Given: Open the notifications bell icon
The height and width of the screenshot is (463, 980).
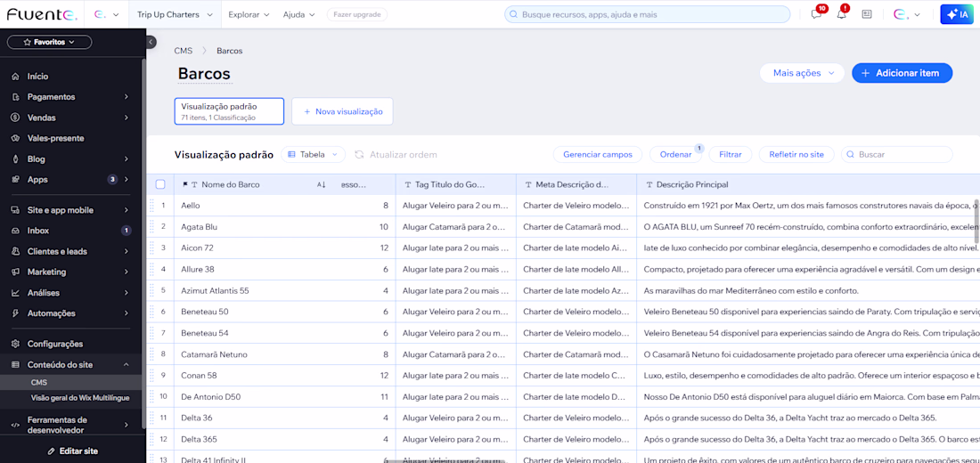Looking at the screenshot, I should coord(841,13).
